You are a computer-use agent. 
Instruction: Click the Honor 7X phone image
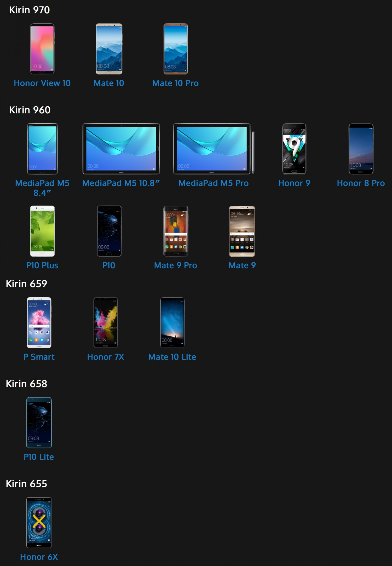106,323
